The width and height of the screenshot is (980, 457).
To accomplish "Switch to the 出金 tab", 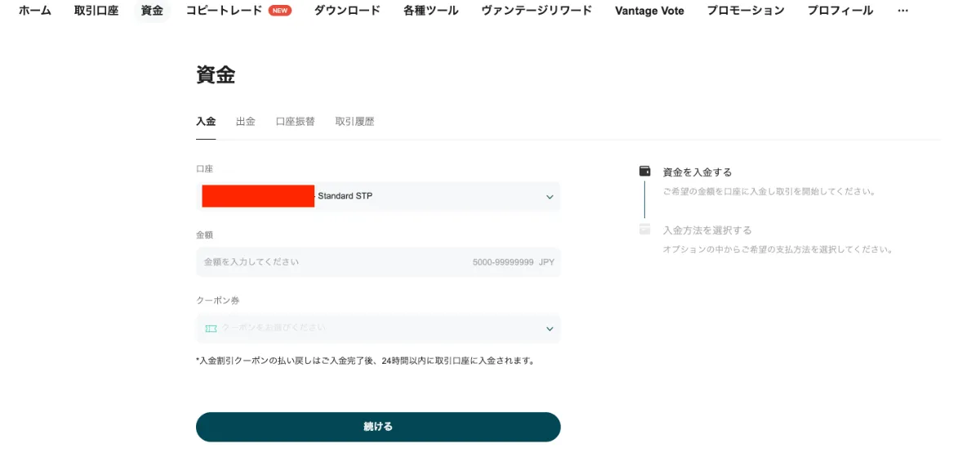I will (x=246, y=121).
